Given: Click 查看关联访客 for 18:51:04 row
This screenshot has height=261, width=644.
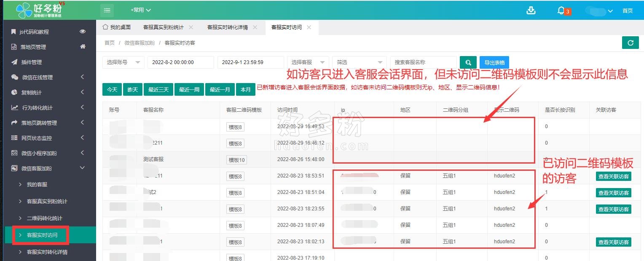Looking at the screenshot, I should click(x=614, y=193).
